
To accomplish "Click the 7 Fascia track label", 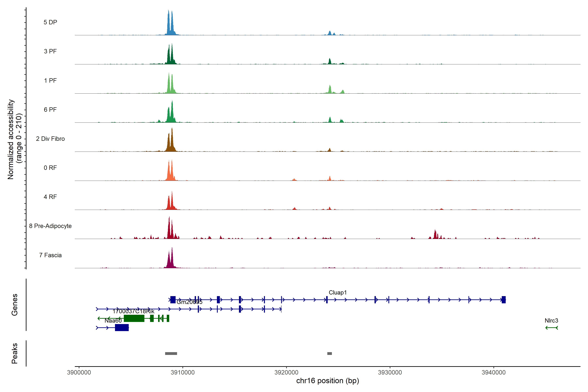I will [50, 255].
